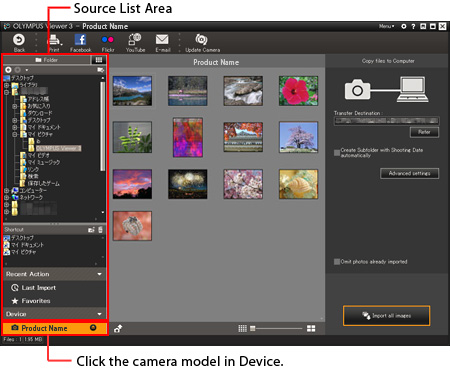The height and width of the screenshot is (370, 450).
Task: Click the Transfer Destination path field
Action: coord(386,121)
